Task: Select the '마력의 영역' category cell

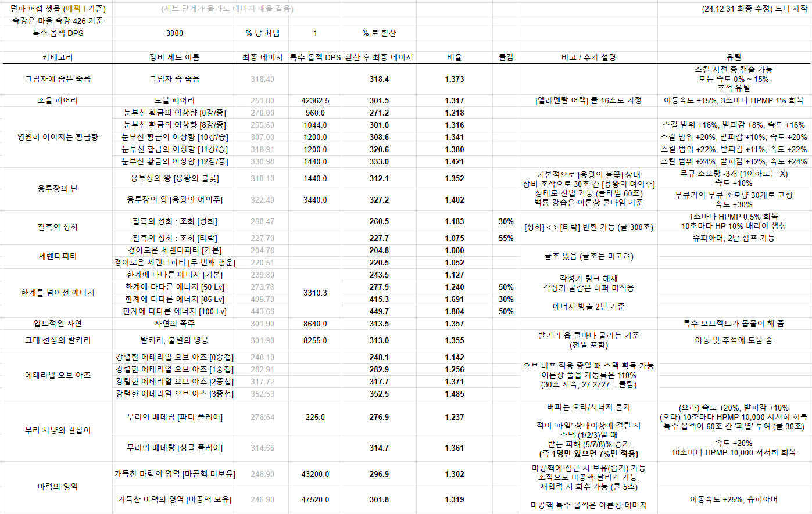Action: pos(58,487)
